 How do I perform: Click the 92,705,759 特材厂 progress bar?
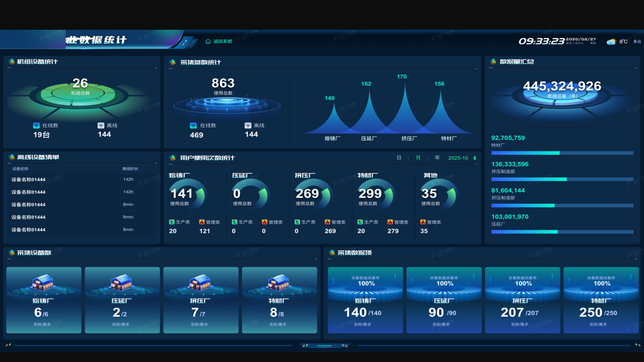pyautogui.click(x=562, y=153)
